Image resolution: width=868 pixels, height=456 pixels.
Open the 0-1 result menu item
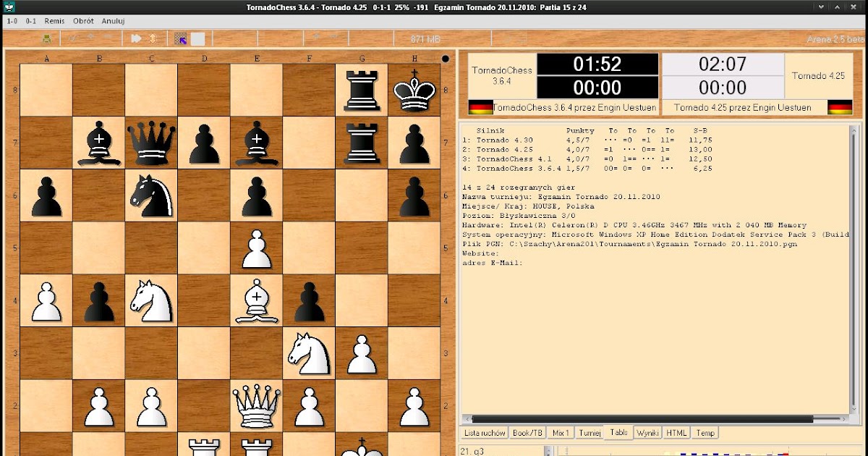coord(31,21)
